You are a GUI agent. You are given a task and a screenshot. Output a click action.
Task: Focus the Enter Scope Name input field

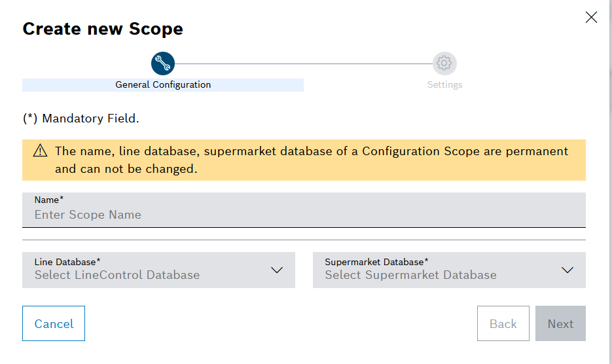pyautogui.click(x=304, y=215)
